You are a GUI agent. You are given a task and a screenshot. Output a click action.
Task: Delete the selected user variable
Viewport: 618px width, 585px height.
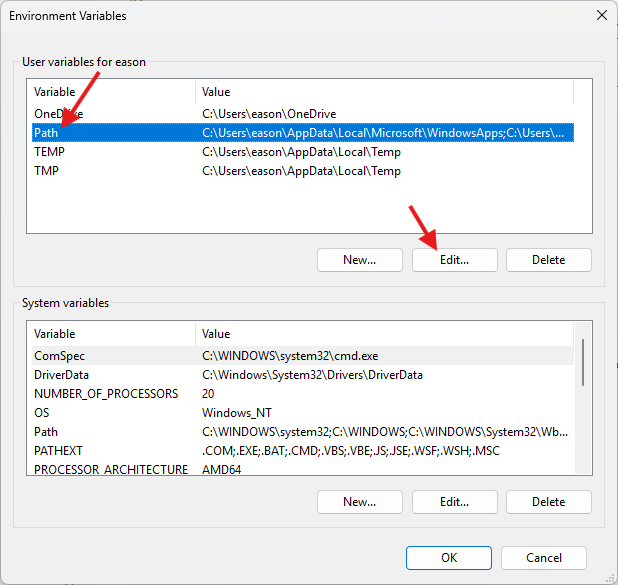coord(548,259)
